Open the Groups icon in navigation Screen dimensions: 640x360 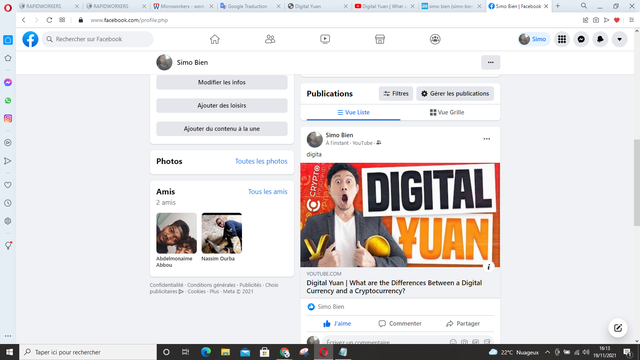pos(435,39)
